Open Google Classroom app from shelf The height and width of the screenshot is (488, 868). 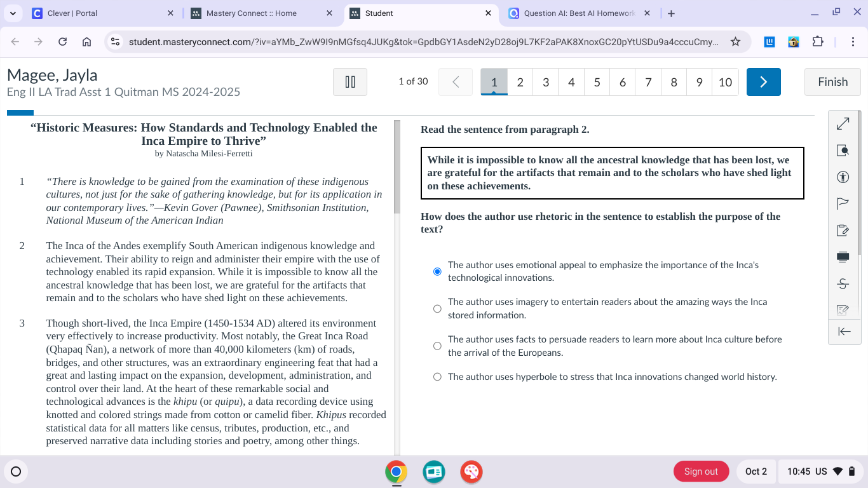[x=434, y=471]
